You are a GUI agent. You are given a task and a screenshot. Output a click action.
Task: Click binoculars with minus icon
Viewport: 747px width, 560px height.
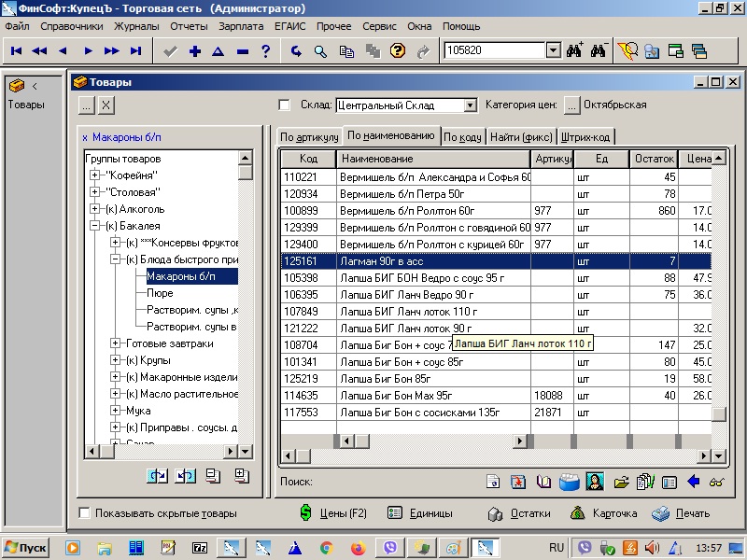599,50
